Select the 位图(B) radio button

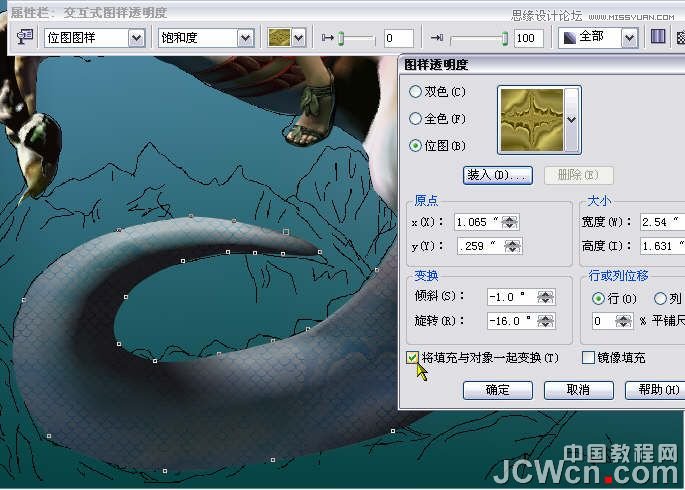(x=415, y=145)
